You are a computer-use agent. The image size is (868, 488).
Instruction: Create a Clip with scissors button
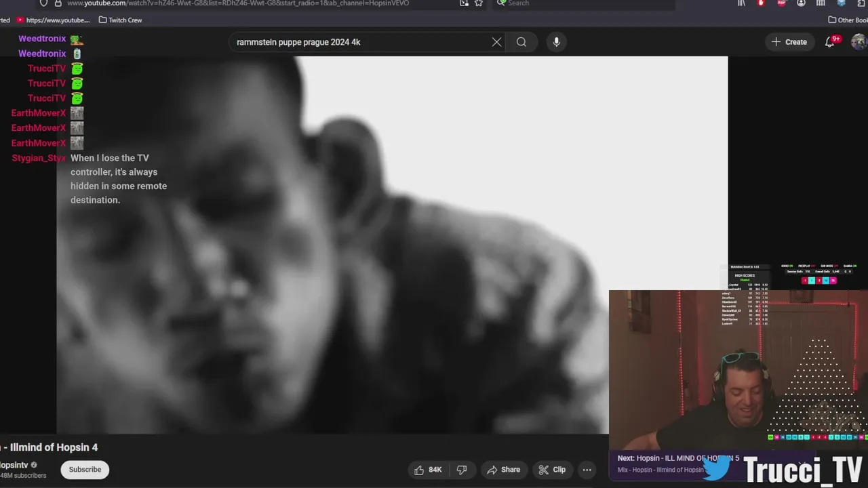[x=553, y=470]
